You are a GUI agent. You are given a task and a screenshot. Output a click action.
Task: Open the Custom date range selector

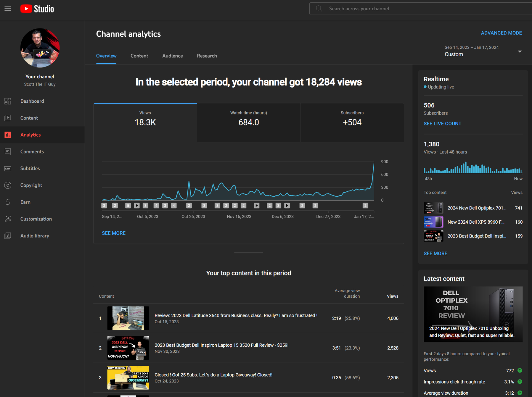[483, 51]
